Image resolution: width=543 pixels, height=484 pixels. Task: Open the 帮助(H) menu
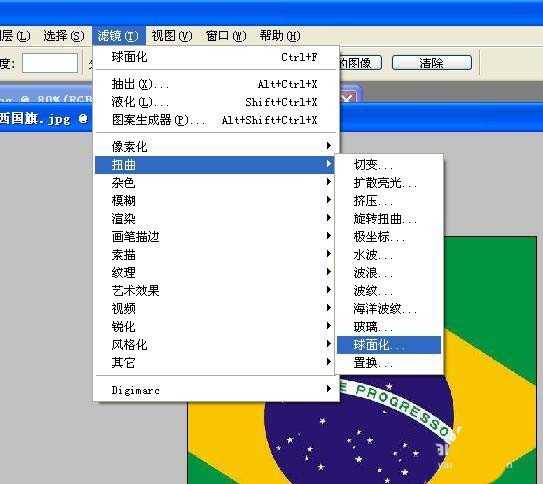(280, 36)
